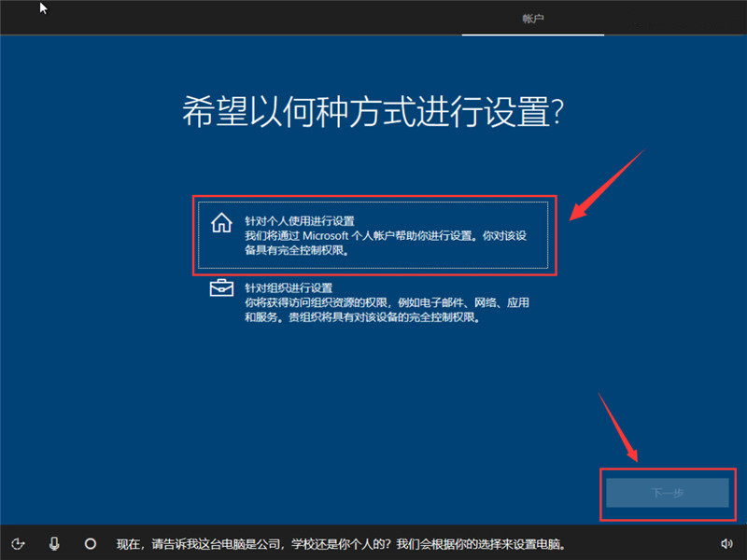Viewport: 747px width, 560px height.
Task: Select the Ease of Access icon
Action: click(x=20, y=543)
